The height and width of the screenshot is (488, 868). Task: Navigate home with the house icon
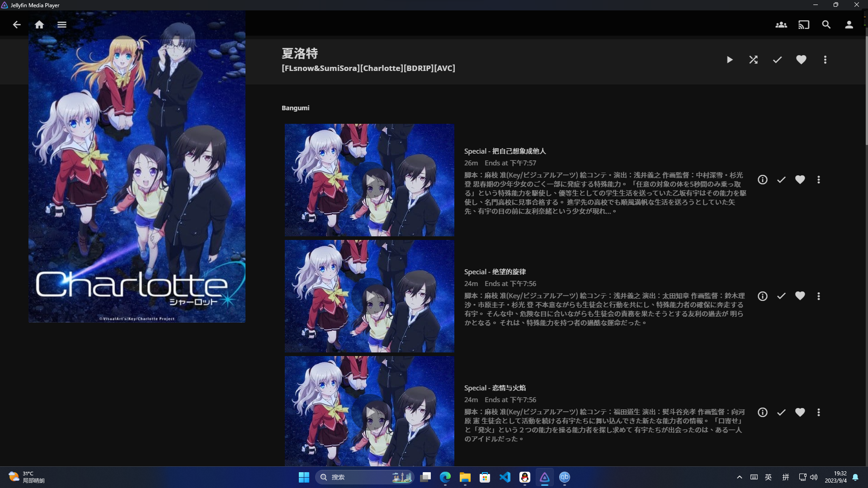[39, 25]
